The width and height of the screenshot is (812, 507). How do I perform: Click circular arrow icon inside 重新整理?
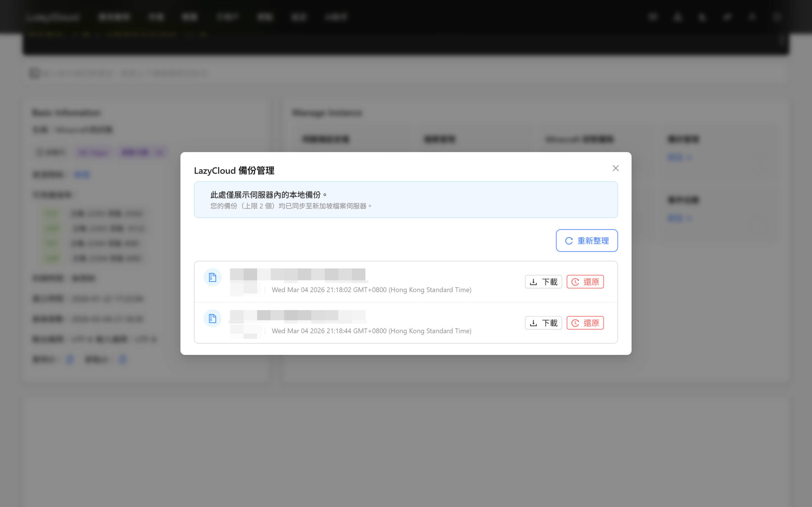point(569,241)
